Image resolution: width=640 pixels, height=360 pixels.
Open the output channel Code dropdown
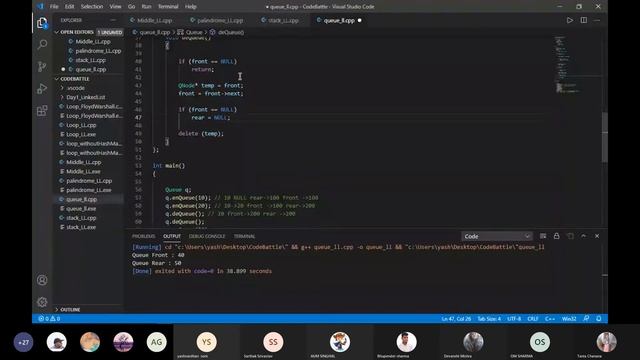tap(497, 236)
